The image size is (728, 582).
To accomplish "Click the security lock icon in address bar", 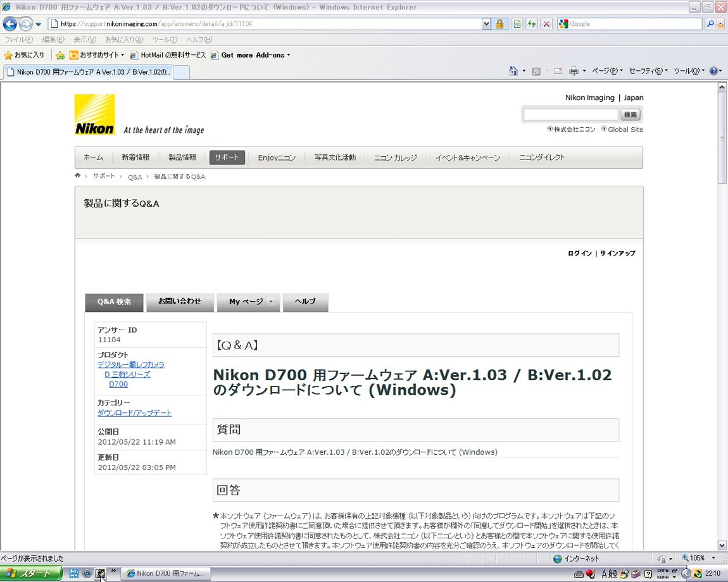I will click(499, 23).
